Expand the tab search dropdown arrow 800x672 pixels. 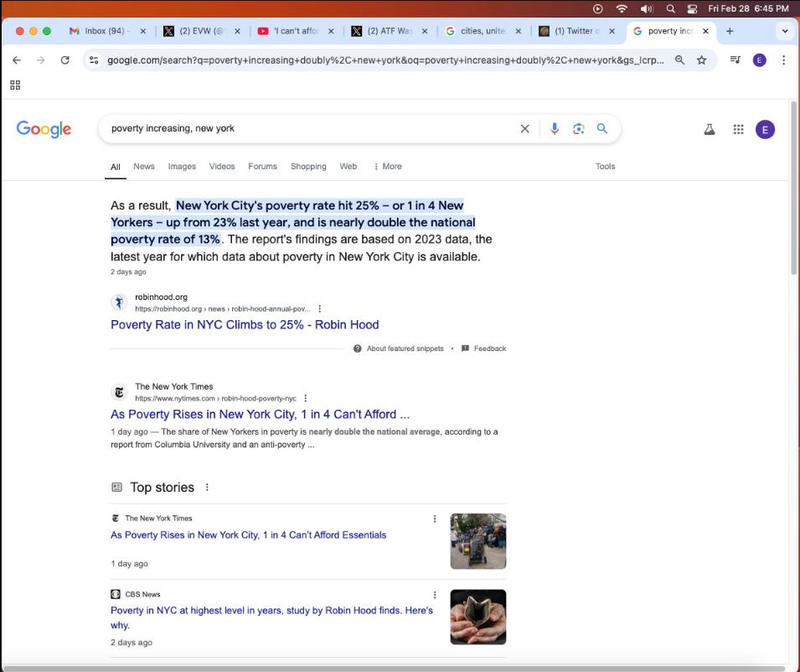point(785,31)
